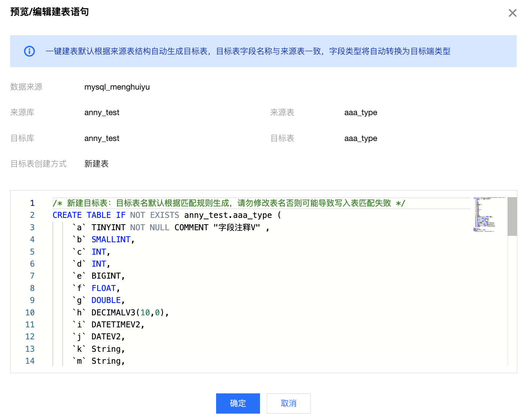Click NOT EXISTS on line 2
Image resolution: width=532 pixels, height=420 pixels.
155,215
